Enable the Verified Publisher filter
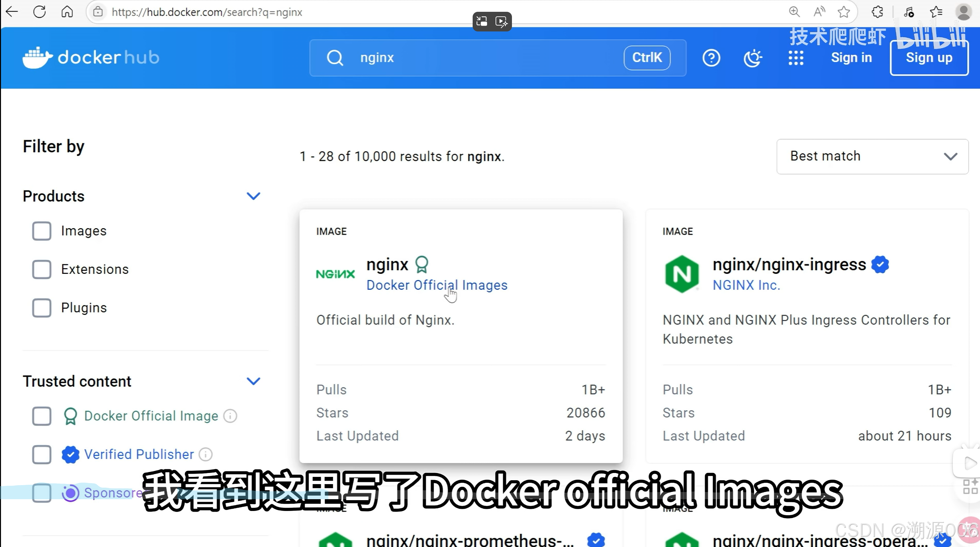This screenshot has height=547, width=980. click(42, 454)
